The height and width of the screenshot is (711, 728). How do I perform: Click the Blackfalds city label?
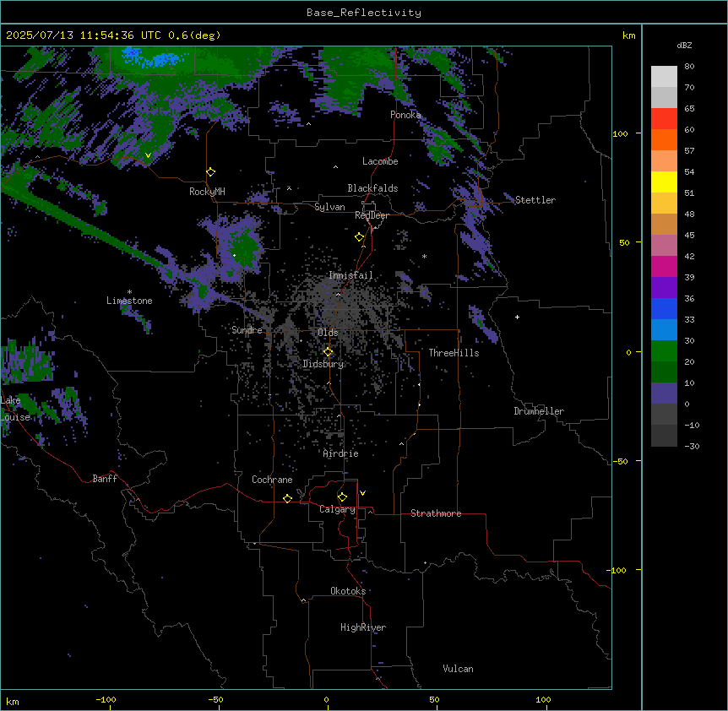tap(372, 188)
